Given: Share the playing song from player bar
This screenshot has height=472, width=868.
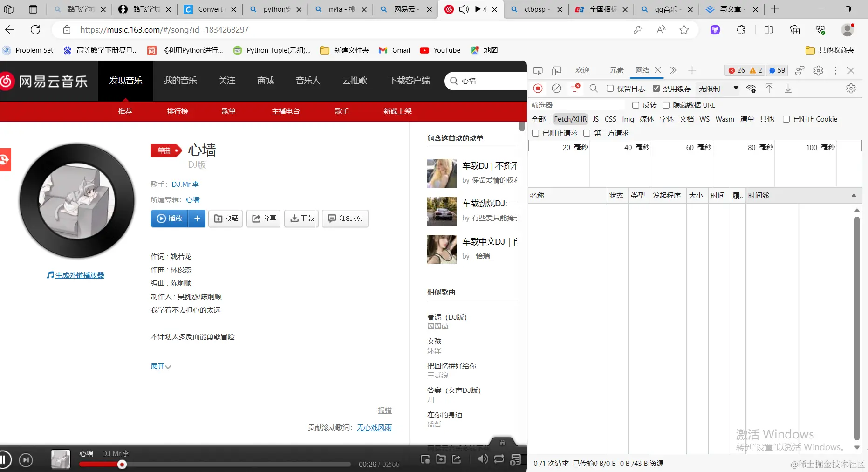Looking at the screenshot, I should tap(457, 459).
